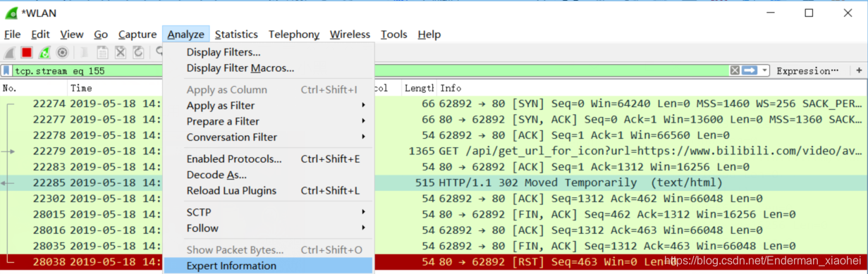
Task: Open the Expression builder
Action: (807, 71)
